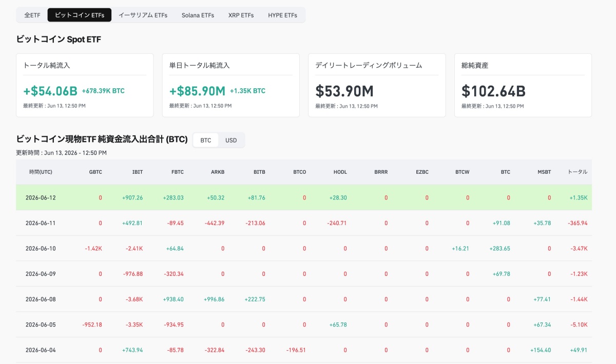Click HODL value +28.30

(x=338, y=197)
